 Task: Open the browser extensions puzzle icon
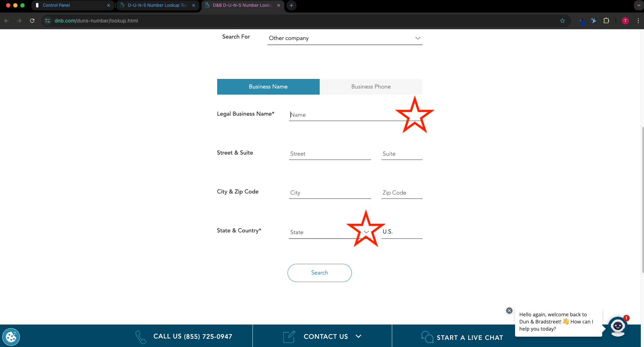[x=606, y=21]
